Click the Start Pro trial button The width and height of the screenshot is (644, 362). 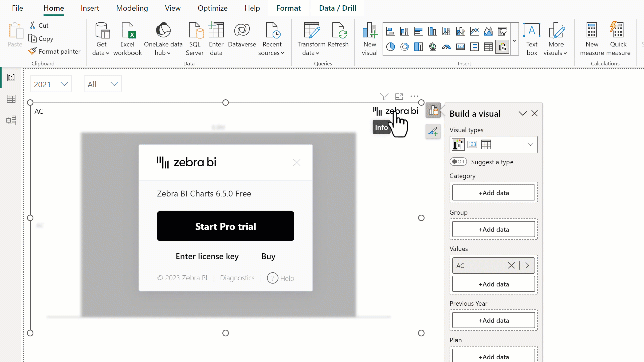[225, 226]
